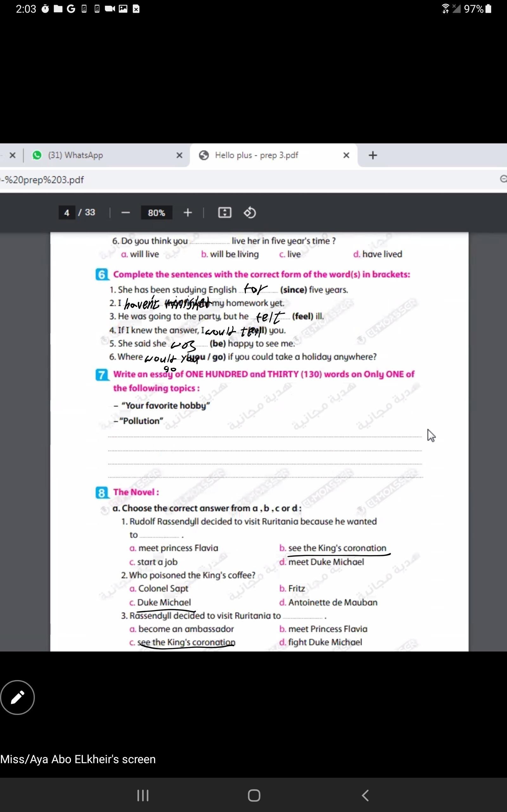Rotate the PDF document counterclockwise
Viewport: 507px width, 812px height.
click(x=249, y=213)
